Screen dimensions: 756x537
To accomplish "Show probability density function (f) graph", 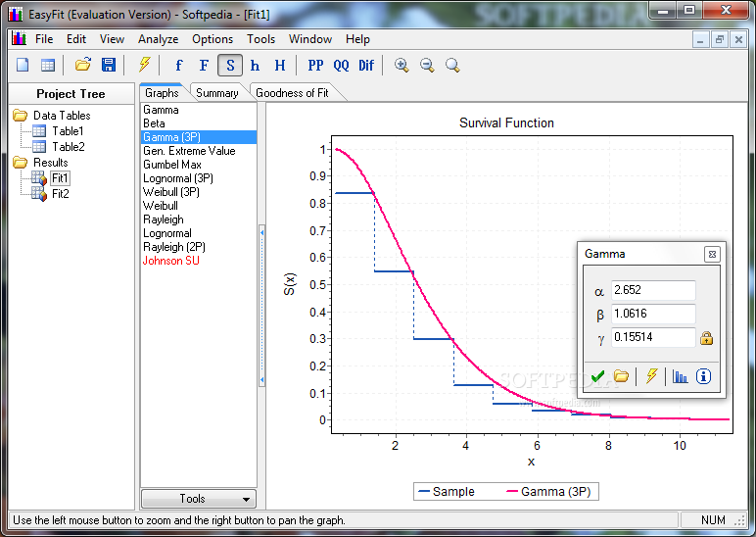I will click(179, 65).
